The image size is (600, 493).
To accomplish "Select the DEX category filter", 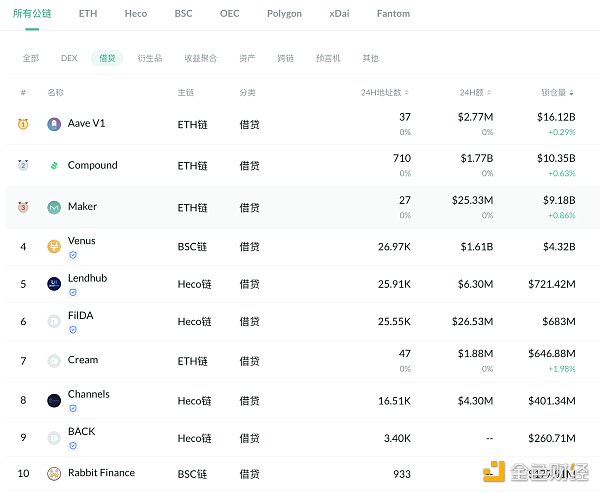I will click(69, 58).
